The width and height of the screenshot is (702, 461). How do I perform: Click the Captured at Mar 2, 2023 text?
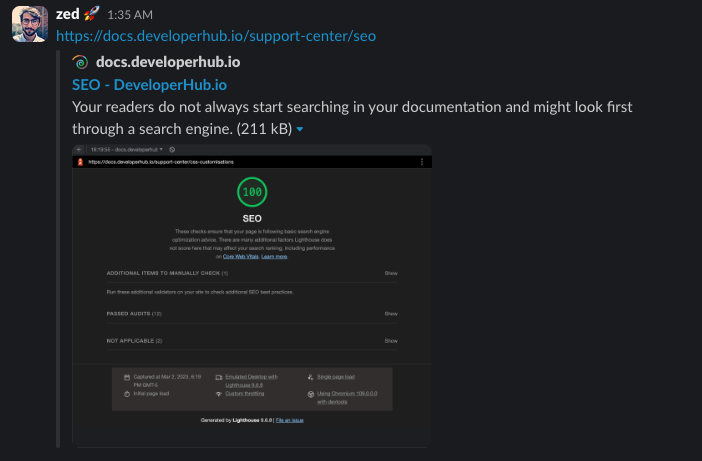[167, 381]
